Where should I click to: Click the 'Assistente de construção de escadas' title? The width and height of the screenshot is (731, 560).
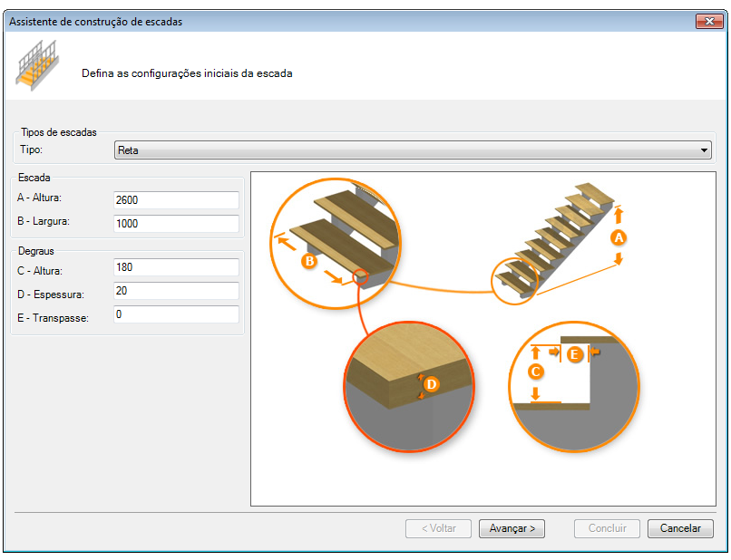tap(95, 22)
